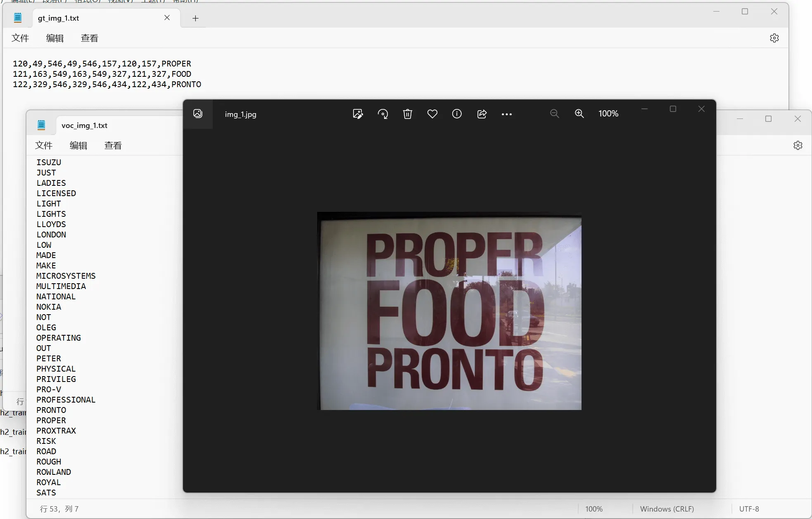The image size is (812, 519).
Task: Click the word PRONTO in vocabulary list
Action: coord(51,410)
